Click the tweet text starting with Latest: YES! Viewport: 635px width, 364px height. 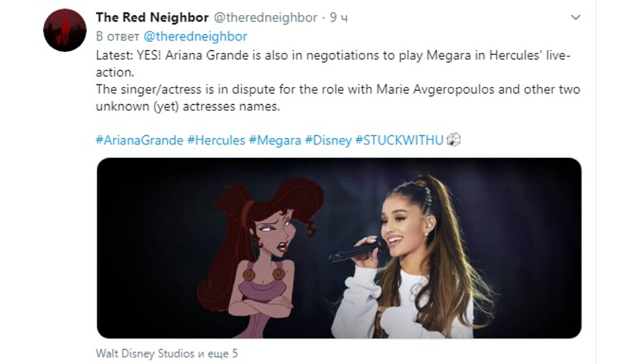coord(333,64)
